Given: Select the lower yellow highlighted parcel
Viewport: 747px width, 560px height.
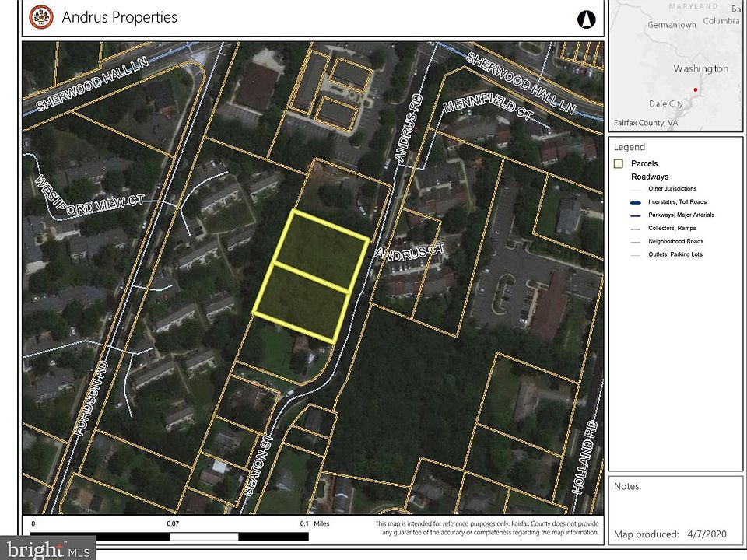Looking at the screenshot, I should pyautogui.click(x=302, y=303).
